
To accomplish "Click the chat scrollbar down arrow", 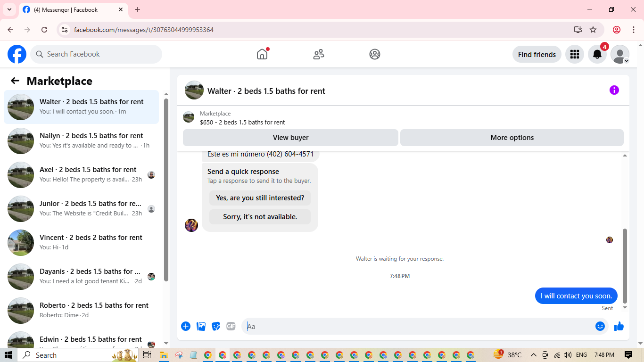I will pyautogui.click(x=625, y=308).
